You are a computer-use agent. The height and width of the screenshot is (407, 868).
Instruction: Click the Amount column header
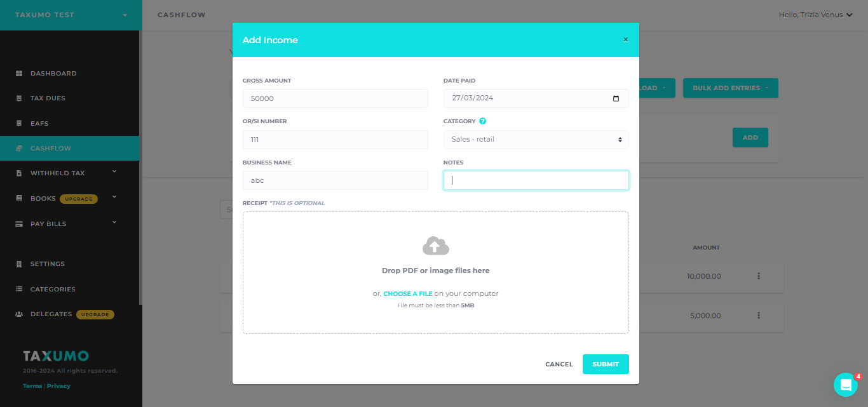pyautogui.click(x=706, y=248)
